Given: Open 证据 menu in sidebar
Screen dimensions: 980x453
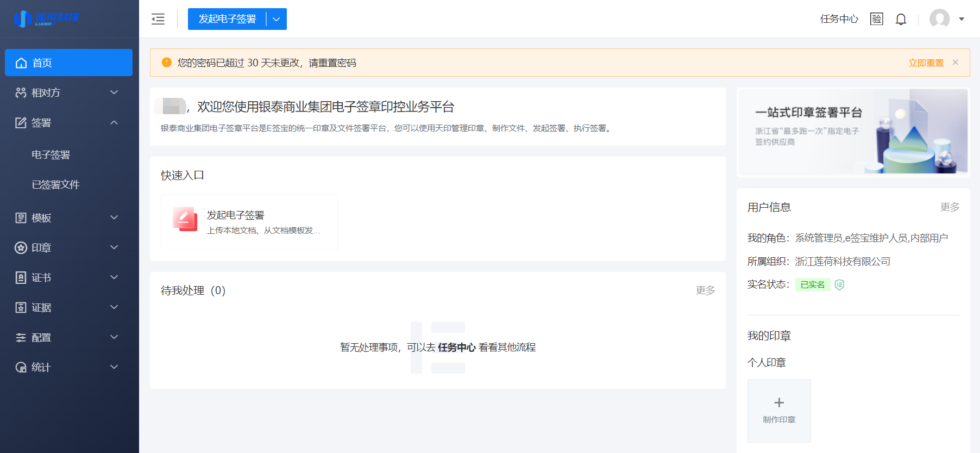Looking at the screenshot, I should coord(68,307).
